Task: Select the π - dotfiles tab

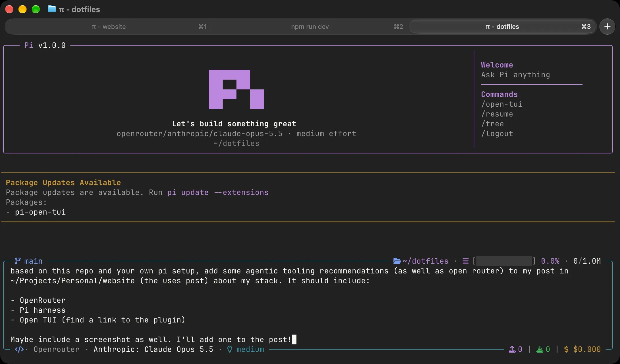Action: pyautogui.click(x=502, y=27)
